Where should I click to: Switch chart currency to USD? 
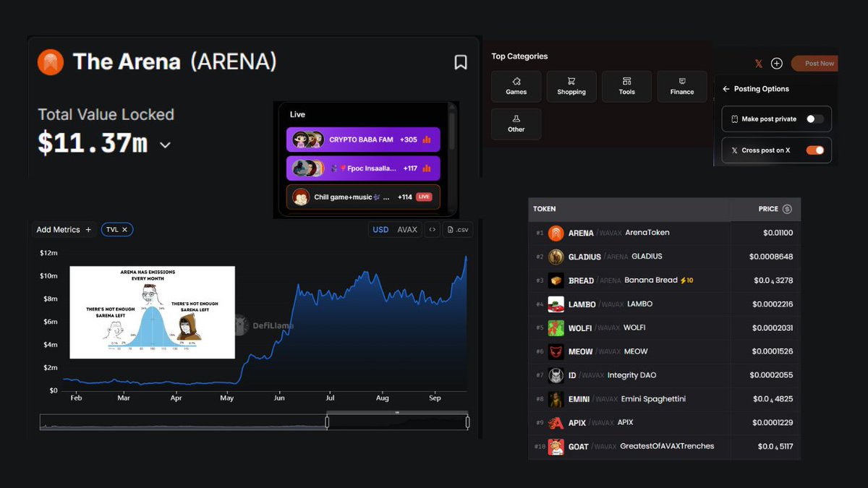[380, 230]
